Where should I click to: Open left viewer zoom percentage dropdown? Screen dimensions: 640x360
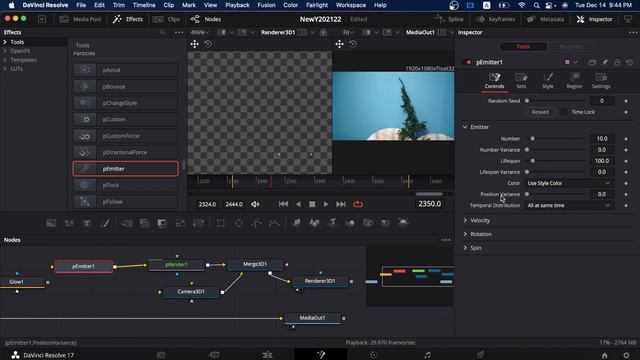click(201, 32)
